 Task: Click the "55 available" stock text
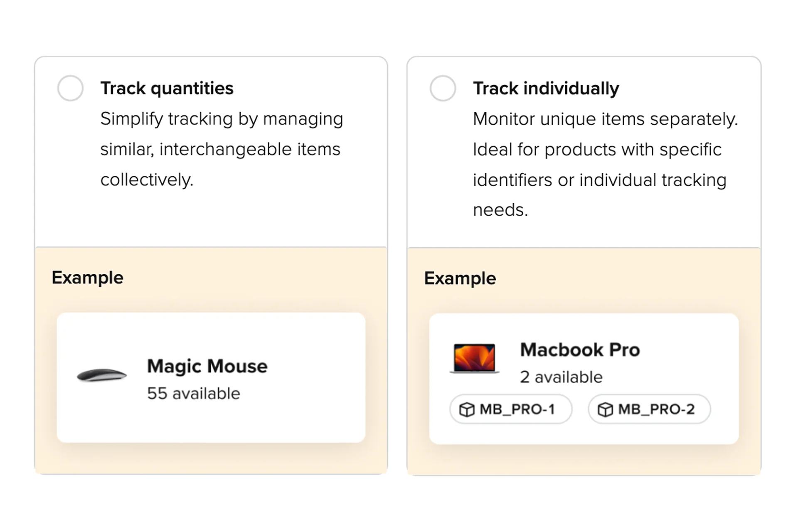193,394
